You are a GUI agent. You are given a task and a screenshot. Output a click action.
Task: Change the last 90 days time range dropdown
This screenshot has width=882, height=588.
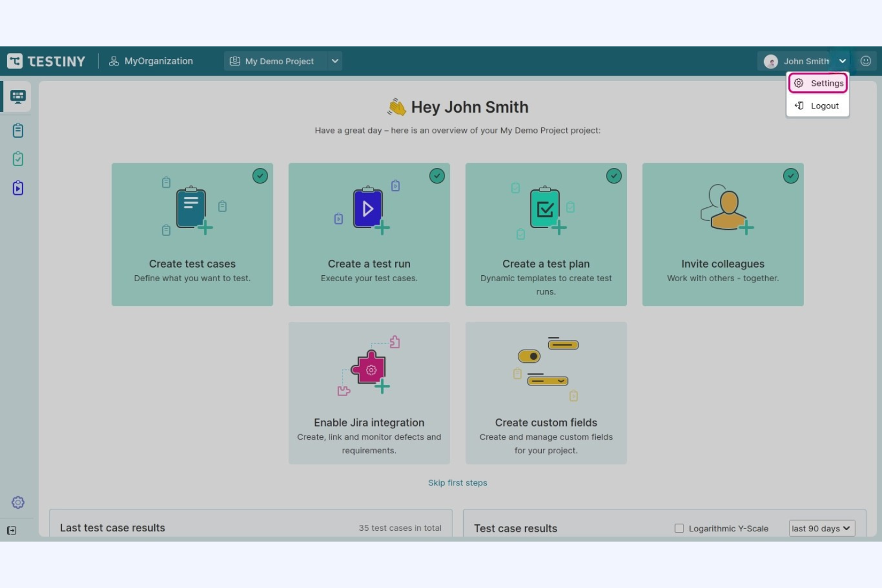click(x=821, y=528)
